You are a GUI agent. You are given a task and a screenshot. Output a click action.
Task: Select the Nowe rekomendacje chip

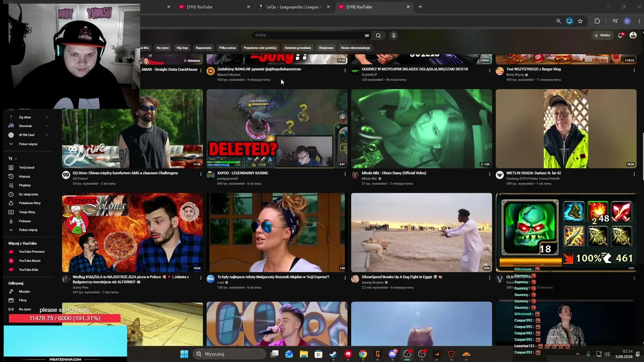(x=355, y=48)
